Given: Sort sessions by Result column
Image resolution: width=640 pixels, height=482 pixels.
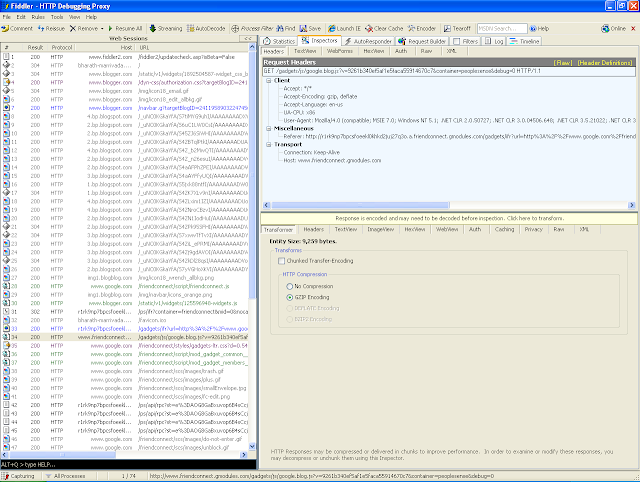Looking at the screenshot, I should [35, 47].
